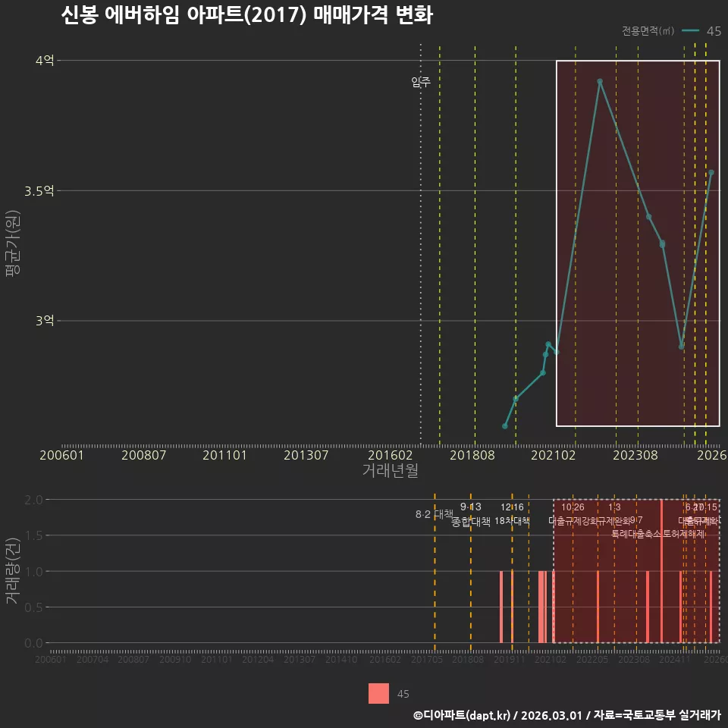Click the '12·16' policy annotation
Viewport: 728px width, 728px height.
512,507
